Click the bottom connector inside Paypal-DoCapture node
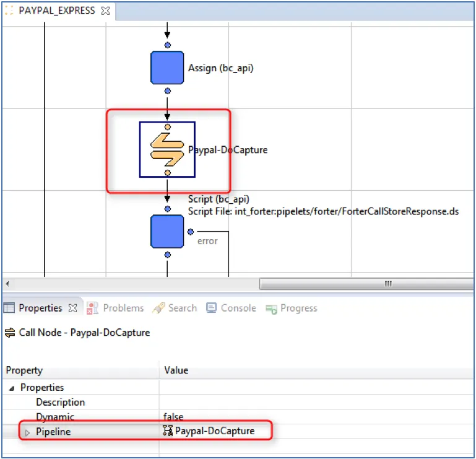Image resolution: width=476 pixels, height=459 pixels. point(168,173)
